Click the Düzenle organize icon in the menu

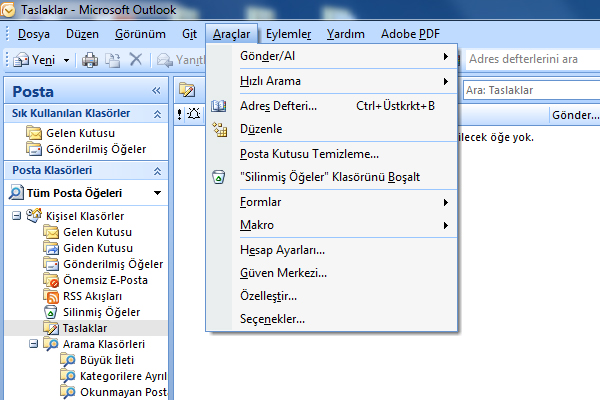pyautogui.click(x=220, y=129)
